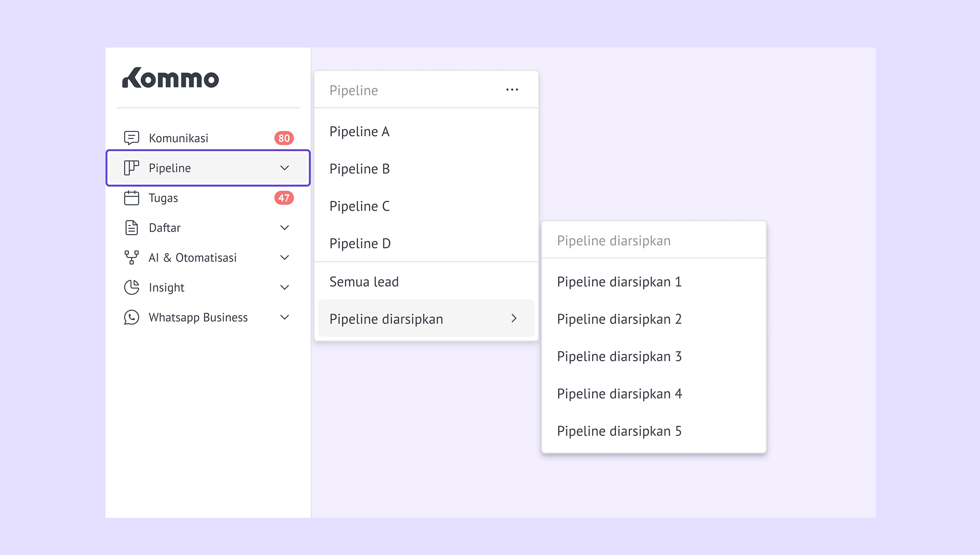Select Pipeline B from list
Viewport: 980px width, 555px height.
tap(359, 169)
